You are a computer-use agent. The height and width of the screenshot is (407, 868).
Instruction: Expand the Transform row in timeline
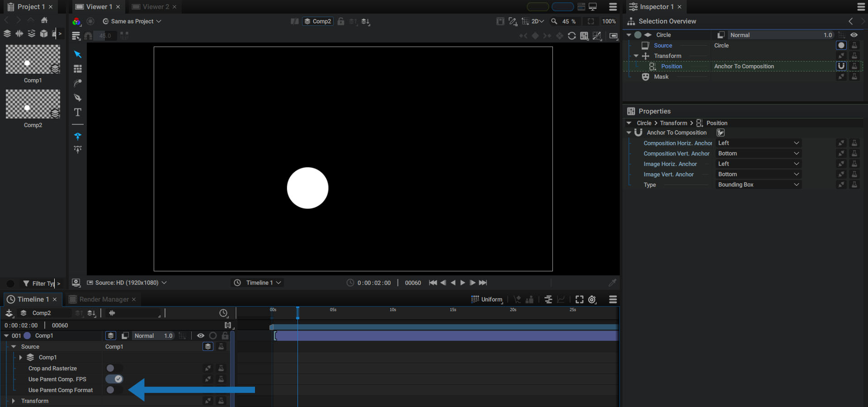click(13, 401)
